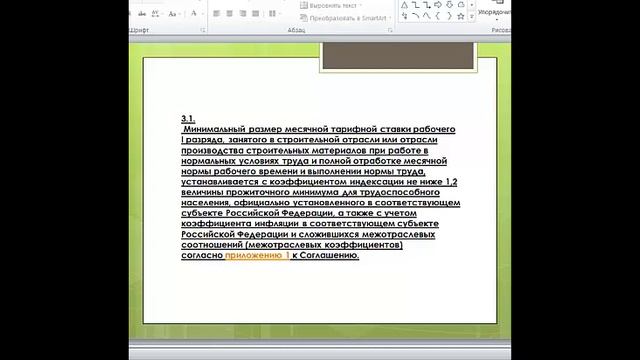Image resolution: width=640 pixels, height=360 pixels.
Task: Open the Change Case (Aa) menu
Action: click(x=173, y=14)
